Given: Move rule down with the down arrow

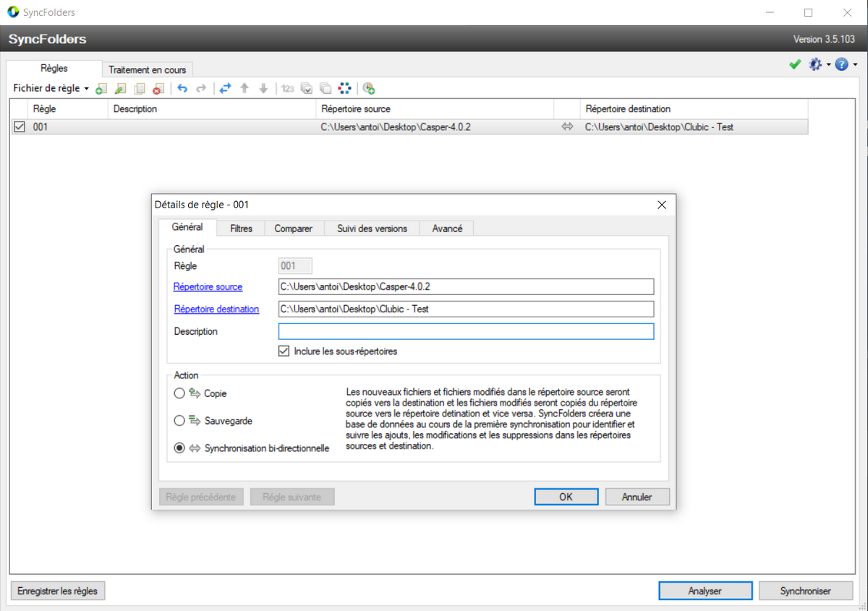Looking at the screenshot, I should (263, 88).
